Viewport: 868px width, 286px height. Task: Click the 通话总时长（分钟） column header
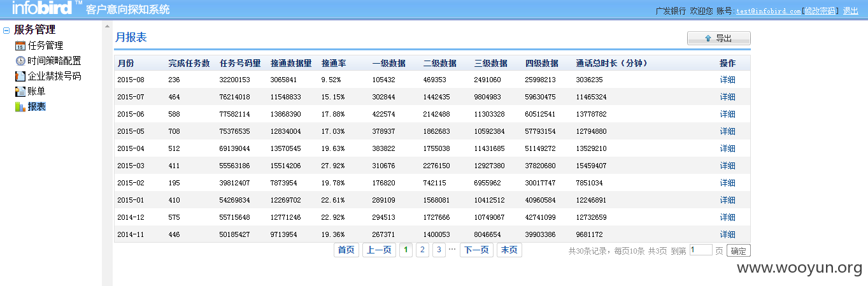(612, 63)
